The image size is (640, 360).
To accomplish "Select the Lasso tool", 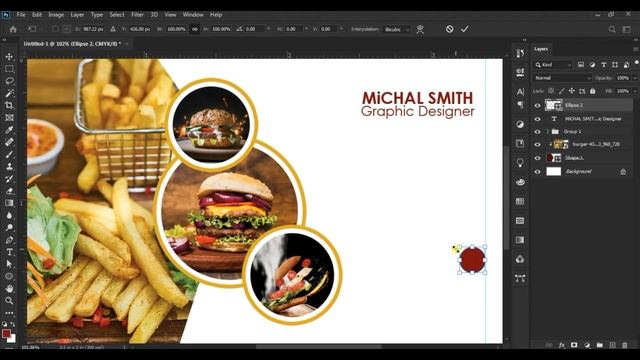I will 9,81.
